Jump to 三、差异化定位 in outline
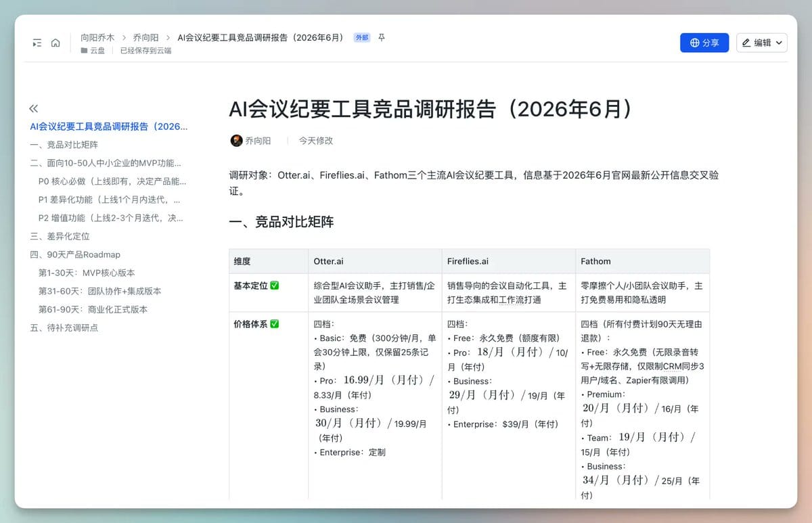Screen dimensions: 812x523 [60, 236]
